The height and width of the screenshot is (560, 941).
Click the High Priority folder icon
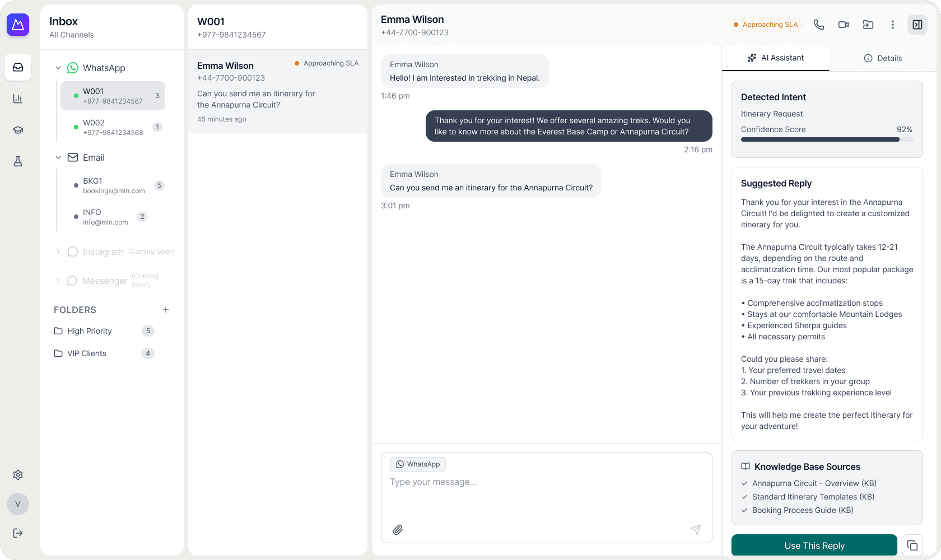tap(58, 331)
